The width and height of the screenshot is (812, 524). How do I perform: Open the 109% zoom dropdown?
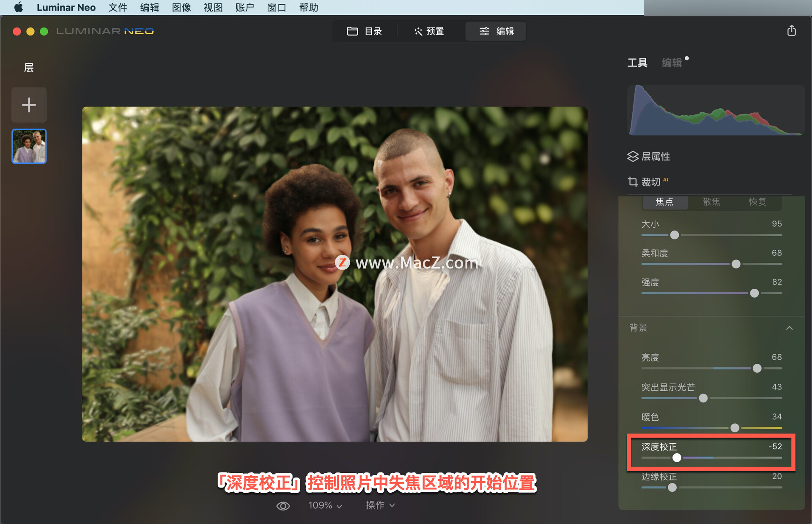[x=325, y=505]
